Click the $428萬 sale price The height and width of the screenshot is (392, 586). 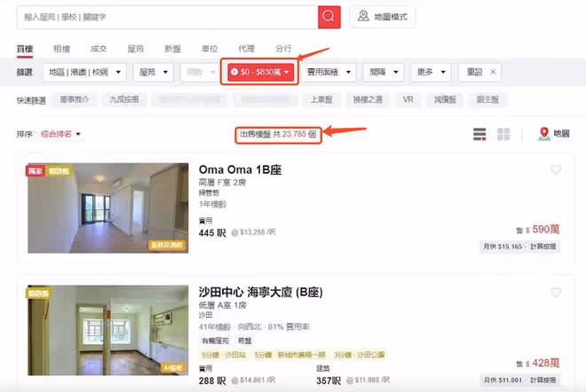(x=542, y=363)
